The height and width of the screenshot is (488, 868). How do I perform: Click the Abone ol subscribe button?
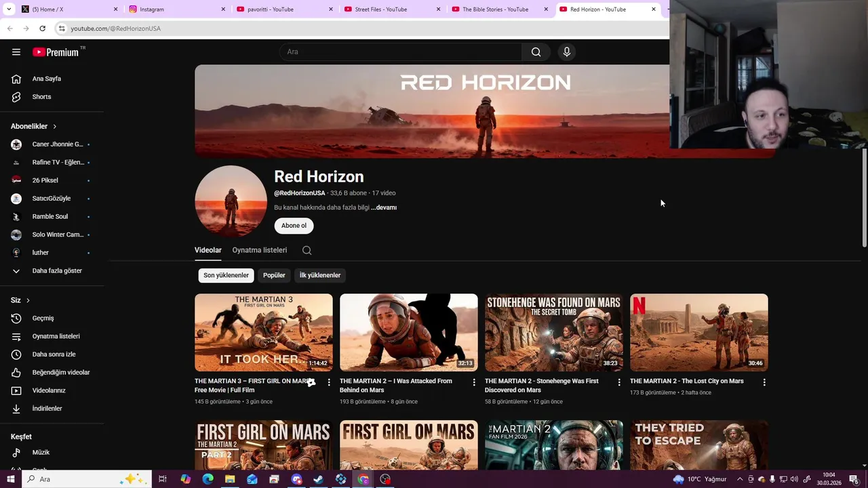pyautogui.click(x=294, y=226)
